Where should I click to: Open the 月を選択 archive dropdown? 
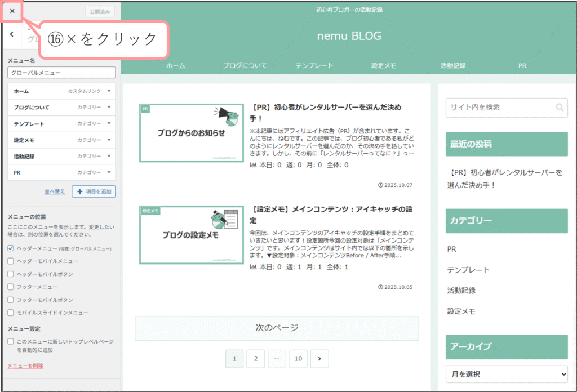coord(507,373)
